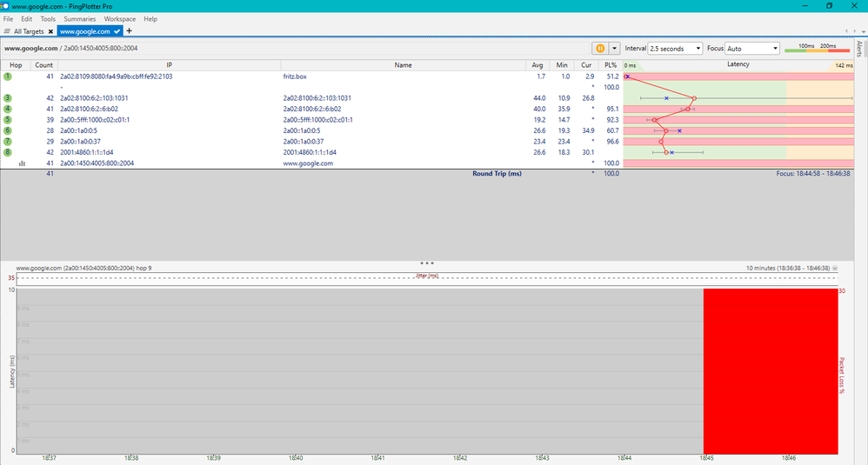Click the three-dot splitter handle above timeline

click(427, 263)
